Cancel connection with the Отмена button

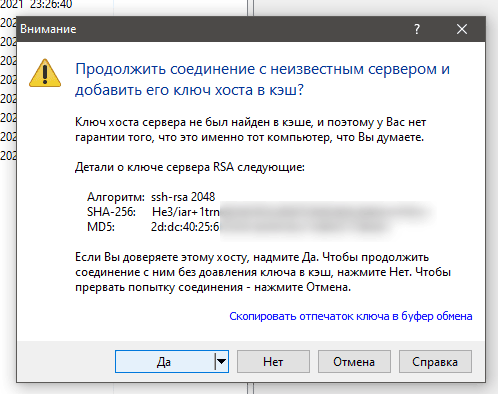click(354, 361)
